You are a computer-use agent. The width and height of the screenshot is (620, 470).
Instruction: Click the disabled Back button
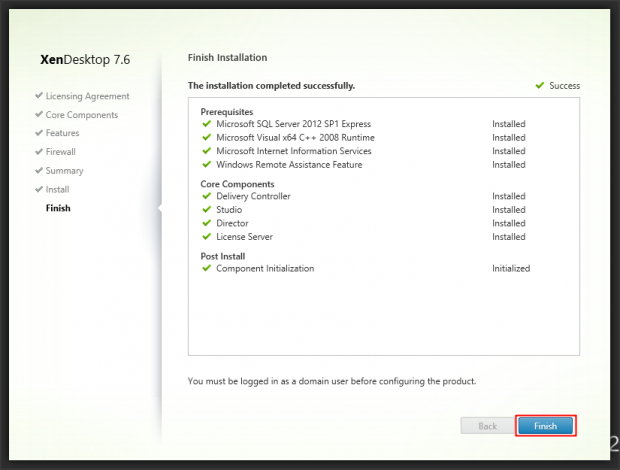pyautogui.click(x=487, y=426)
